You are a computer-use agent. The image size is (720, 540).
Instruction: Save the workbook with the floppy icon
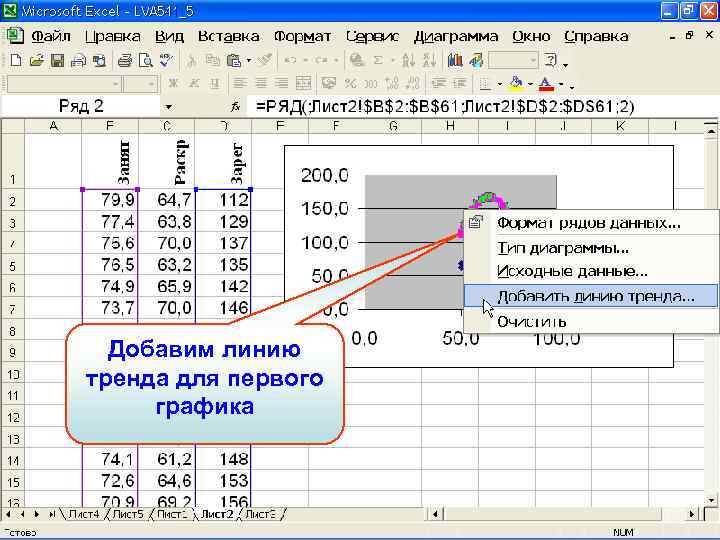tap(57, 60)
